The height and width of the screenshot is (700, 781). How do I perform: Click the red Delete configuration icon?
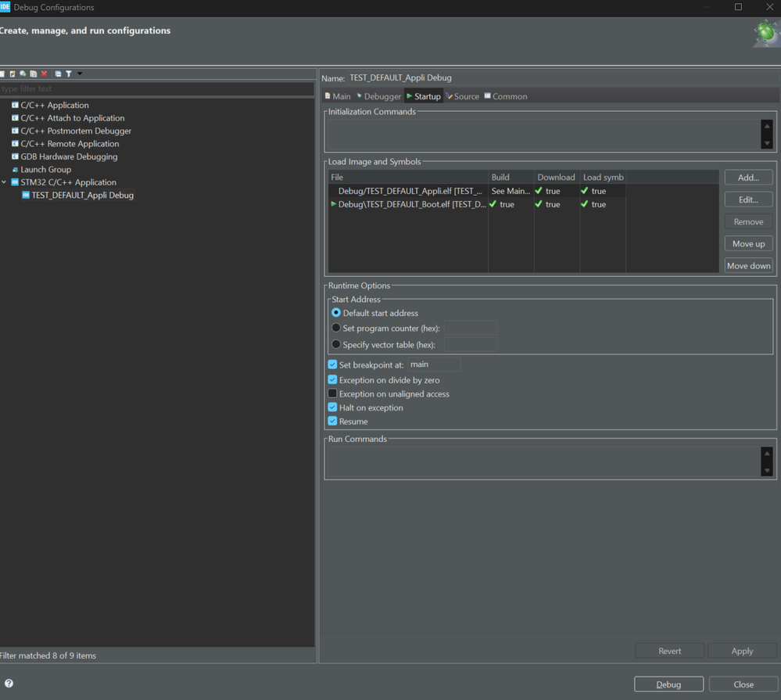pos(44,74)
